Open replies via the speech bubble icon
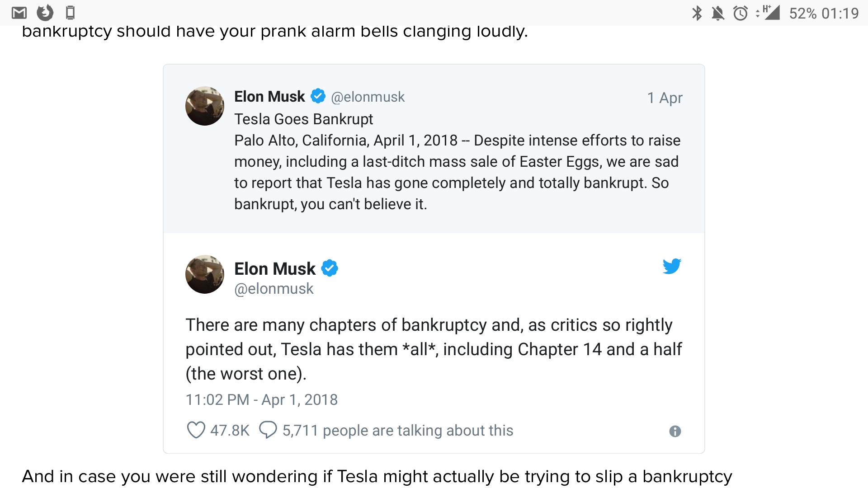Screen dimensions: 868x488 [x=268, y=430]
